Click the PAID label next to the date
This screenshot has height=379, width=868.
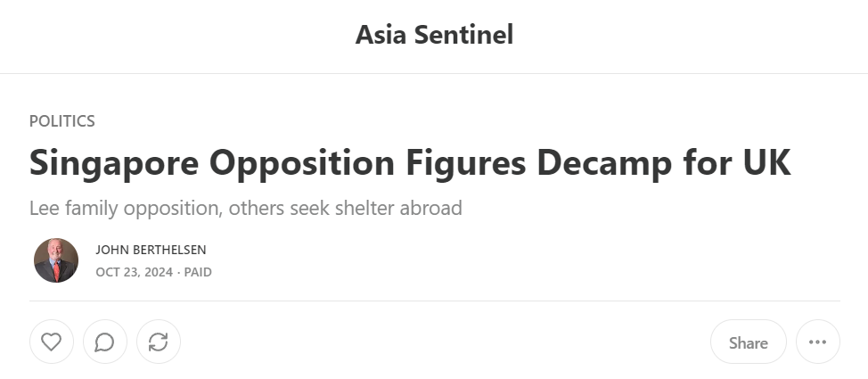198,272
